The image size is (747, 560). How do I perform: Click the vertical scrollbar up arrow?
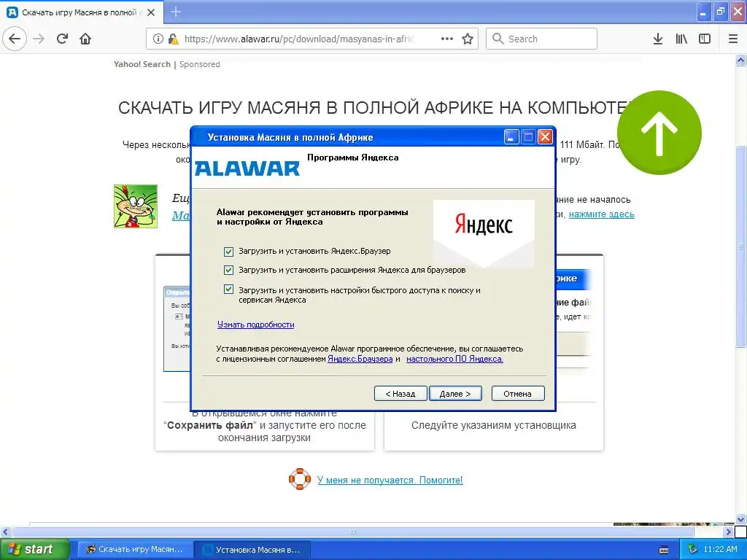(741, 60)
